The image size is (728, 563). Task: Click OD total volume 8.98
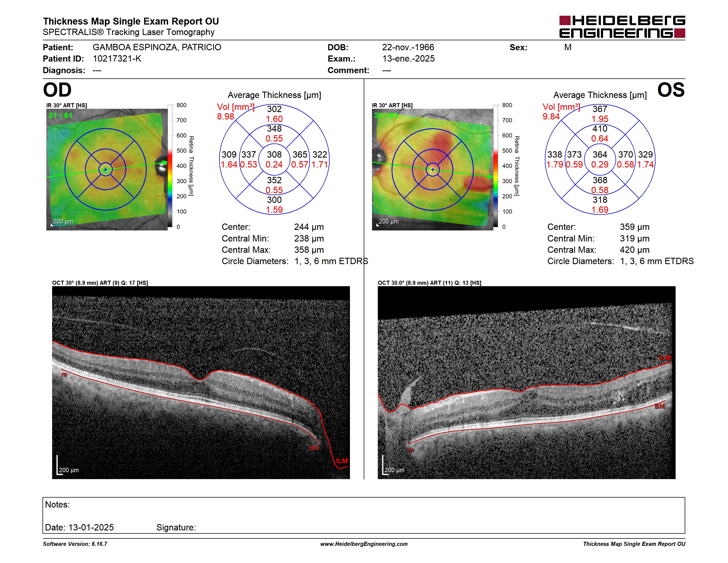(x=226, y=116)
